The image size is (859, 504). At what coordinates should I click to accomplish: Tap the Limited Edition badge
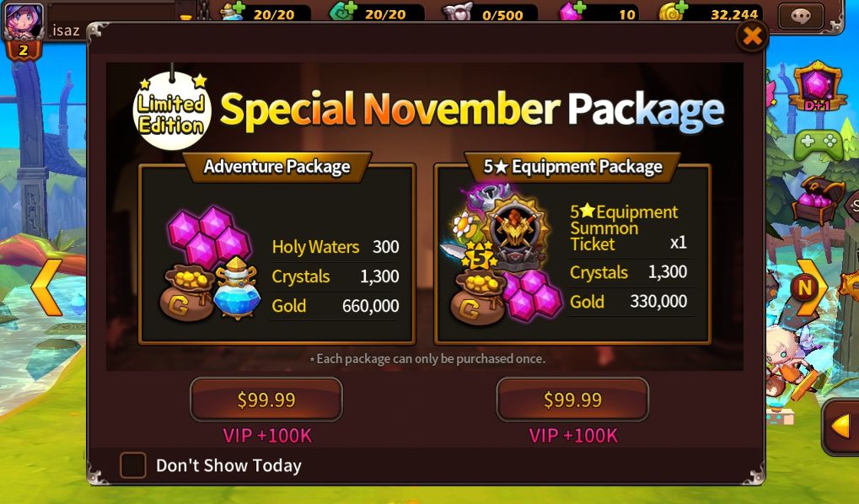click(172, 110)
